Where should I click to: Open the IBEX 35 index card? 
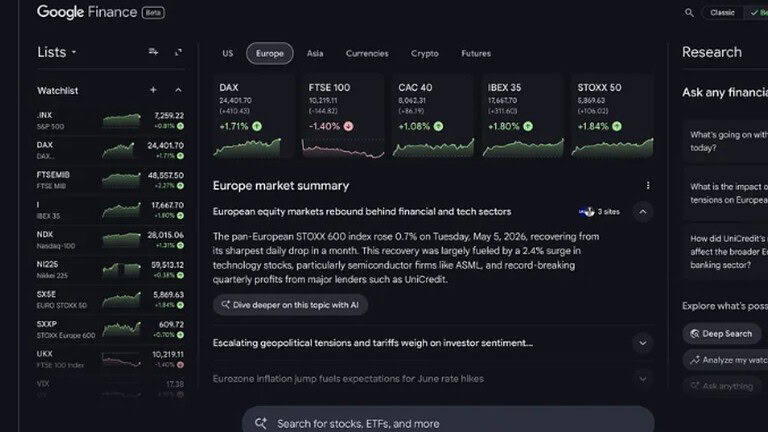pos(523,117)
